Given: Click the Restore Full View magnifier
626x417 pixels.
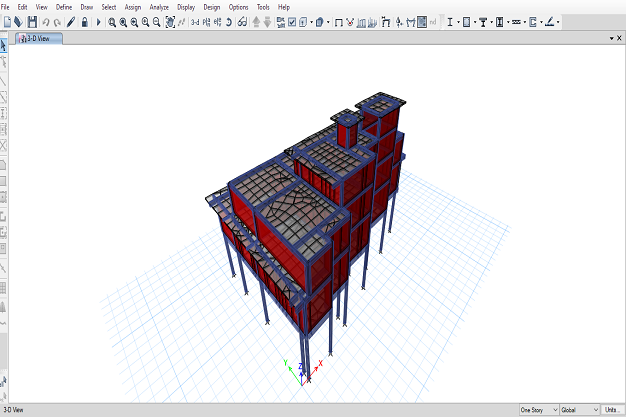Looking at the screenshot, I should (123, 22).
